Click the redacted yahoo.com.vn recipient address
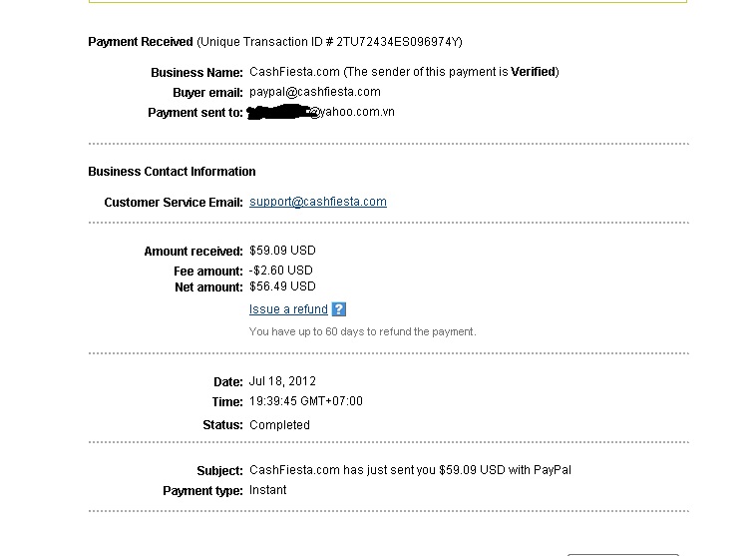 pyautogui.click(x=321, y=113)
